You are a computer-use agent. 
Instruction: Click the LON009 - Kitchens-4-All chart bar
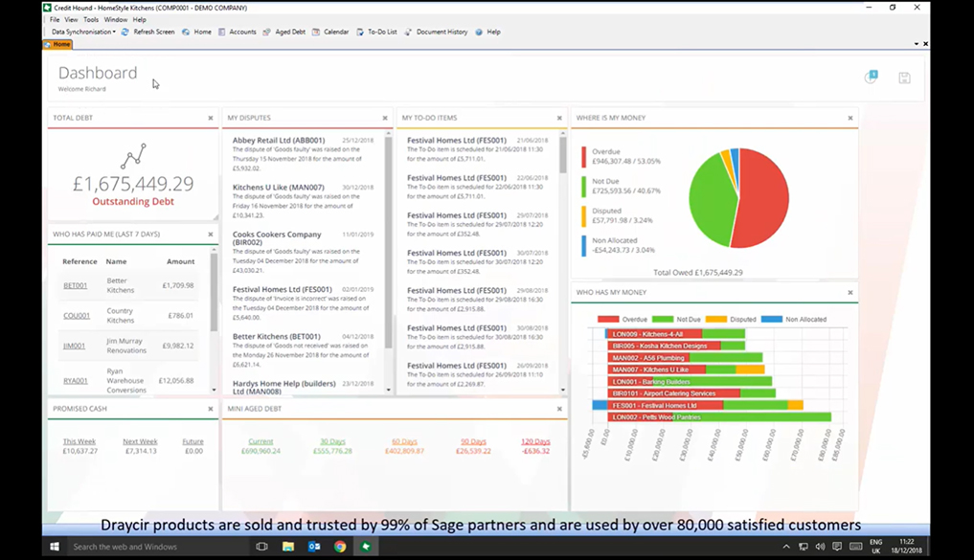[675, 334]
